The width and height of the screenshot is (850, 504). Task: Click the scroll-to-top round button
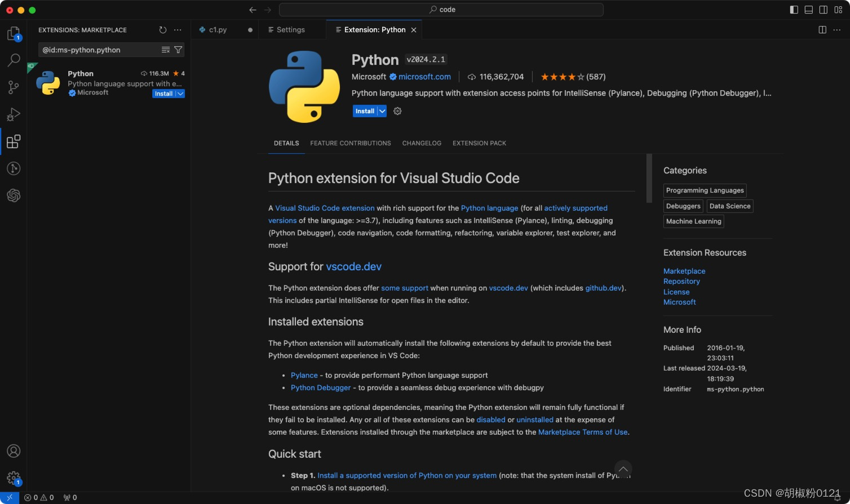coord(623,469)
